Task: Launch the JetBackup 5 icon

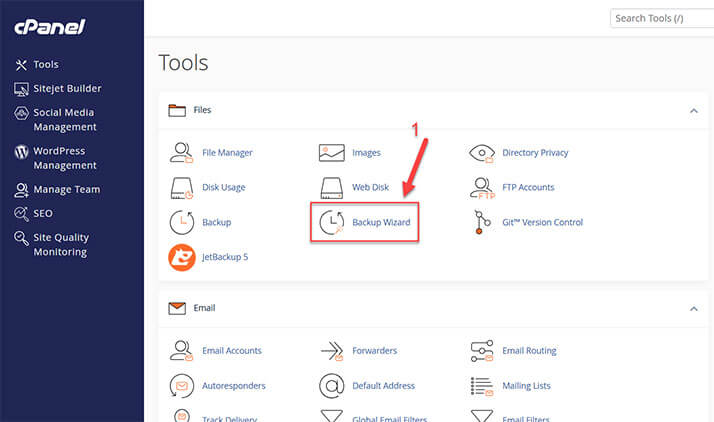Action: tap(182, 257)
